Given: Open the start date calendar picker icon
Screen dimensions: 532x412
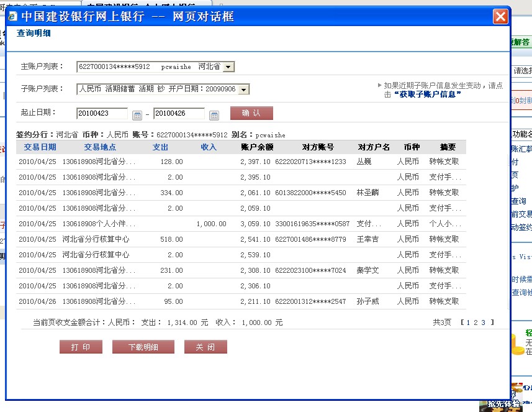Looking at the screenshot, I should (x=137, y=116).
